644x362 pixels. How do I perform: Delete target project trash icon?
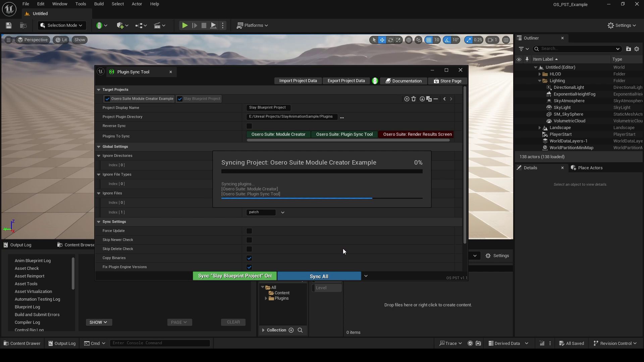[414, 99]
